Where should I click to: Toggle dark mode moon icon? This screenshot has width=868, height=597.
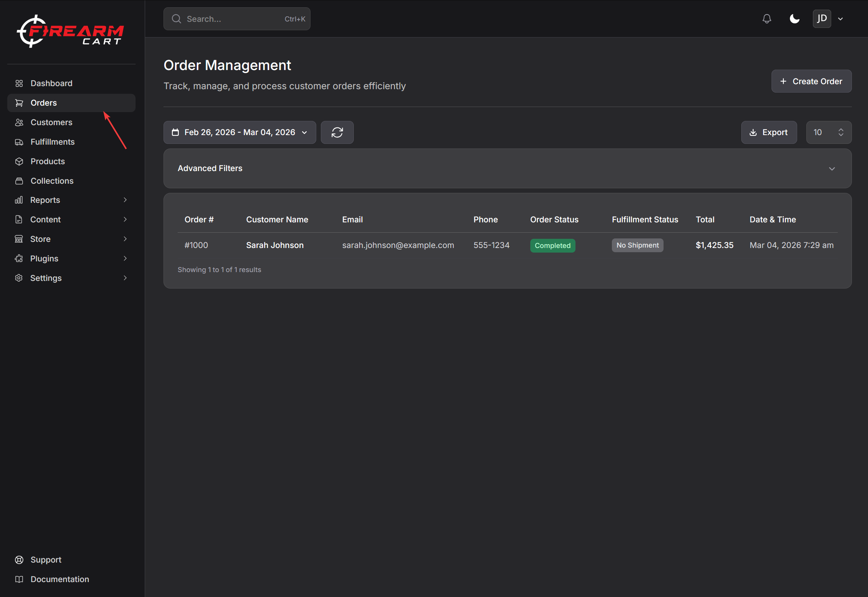pos(794,19)
